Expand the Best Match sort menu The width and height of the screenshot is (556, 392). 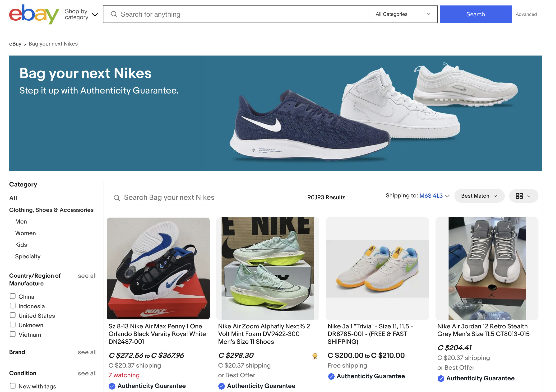tap(479, 196)
